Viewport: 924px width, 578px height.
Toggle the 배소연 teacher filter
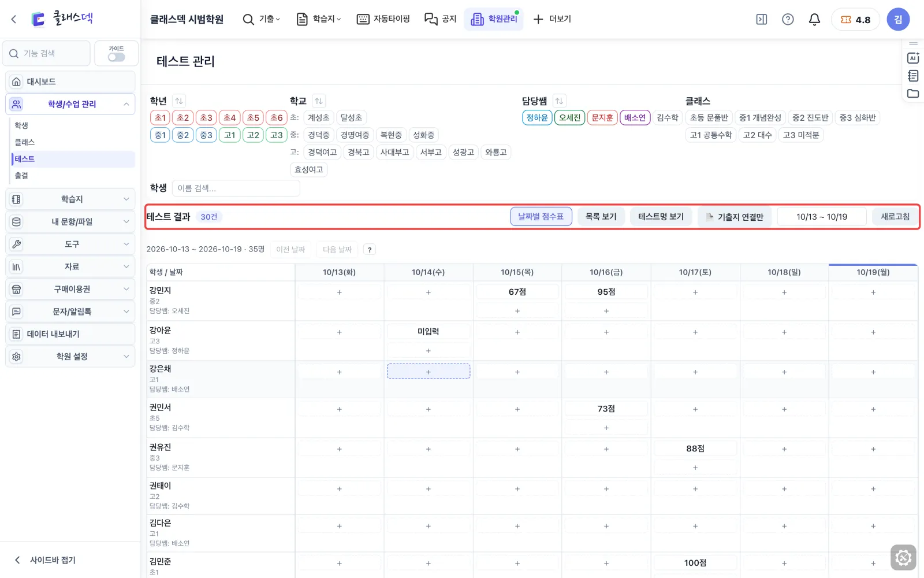[x=635, y=118]
